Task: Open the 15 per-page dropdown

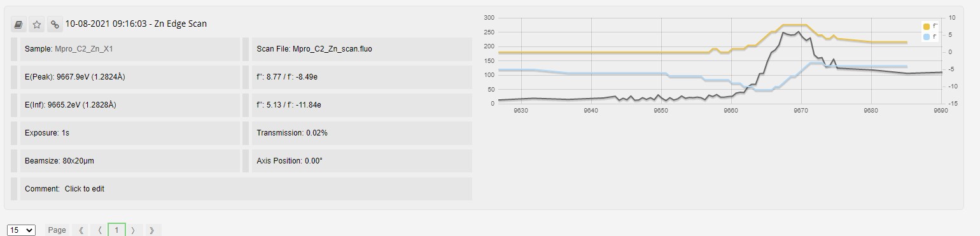Action: click(21, 230)
